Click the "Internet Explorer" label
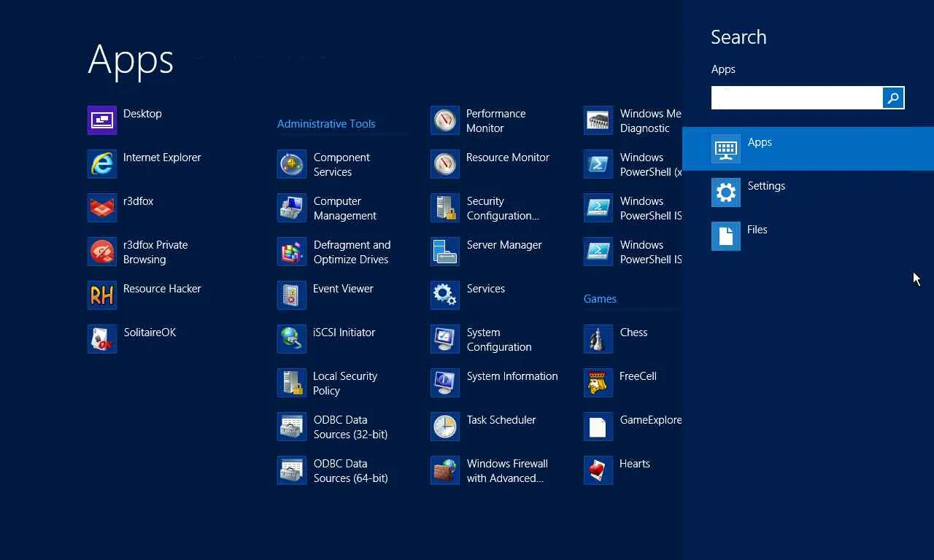 tap(162, 157)
